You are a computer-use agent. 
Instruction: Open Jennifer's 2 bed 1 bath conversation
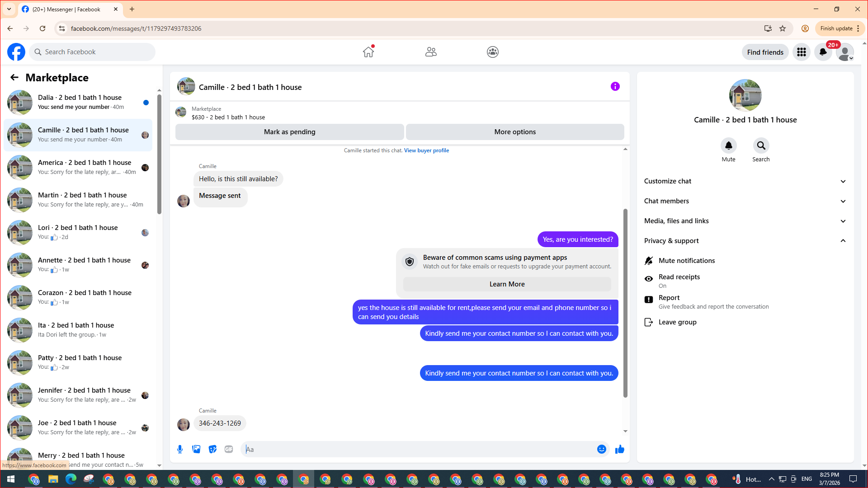[78, 395]
